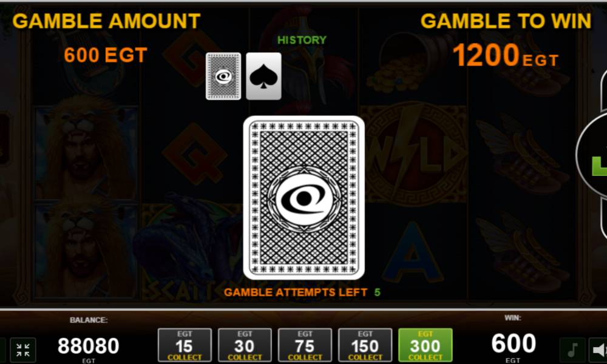
Task: Click the white panel above the green button
Action: [603, 91]
